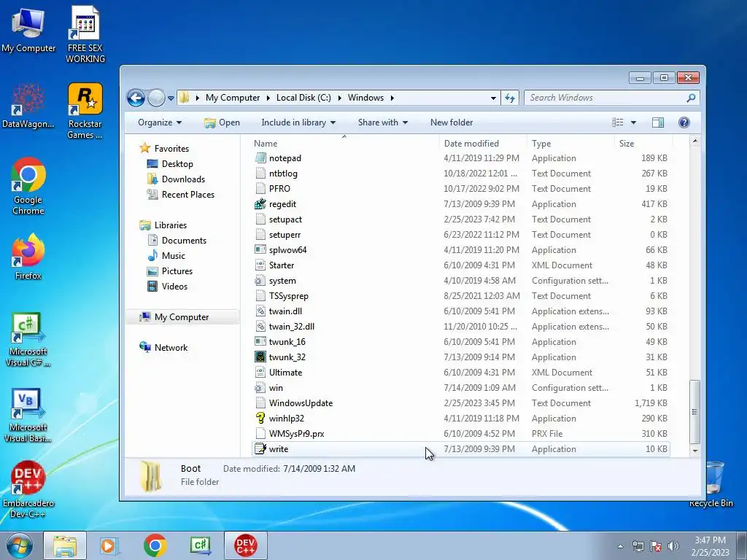Select the ntbtlog text document

(x=283, y=174)
